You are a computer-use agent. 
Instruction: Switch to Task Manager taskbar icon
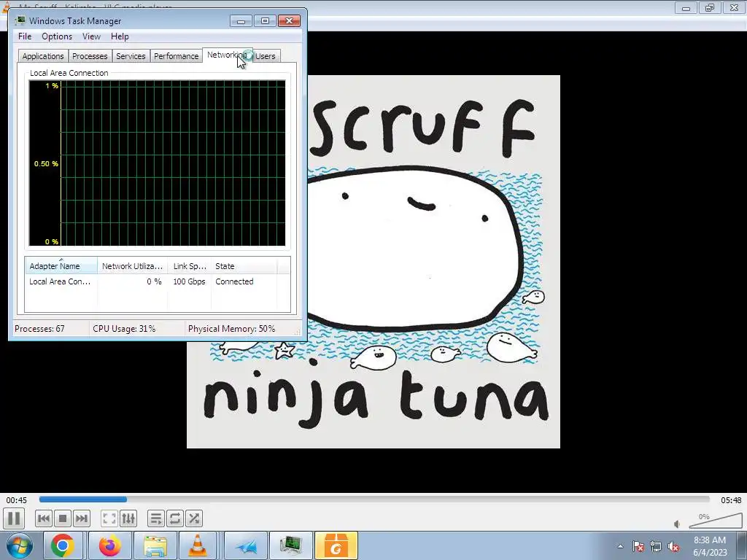tap(291, 545)
